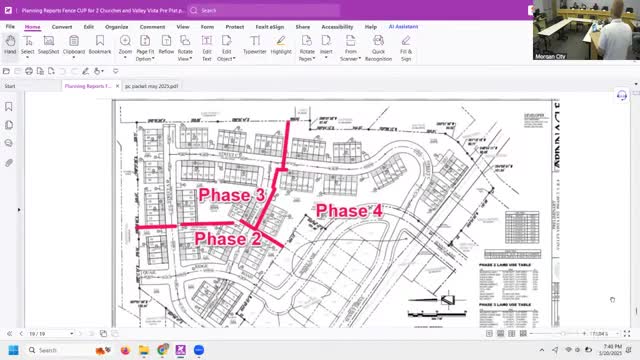The image size is (640, 360).
Task: Expand the Edit Object dropdown arrow
Action: click(234, 59)
